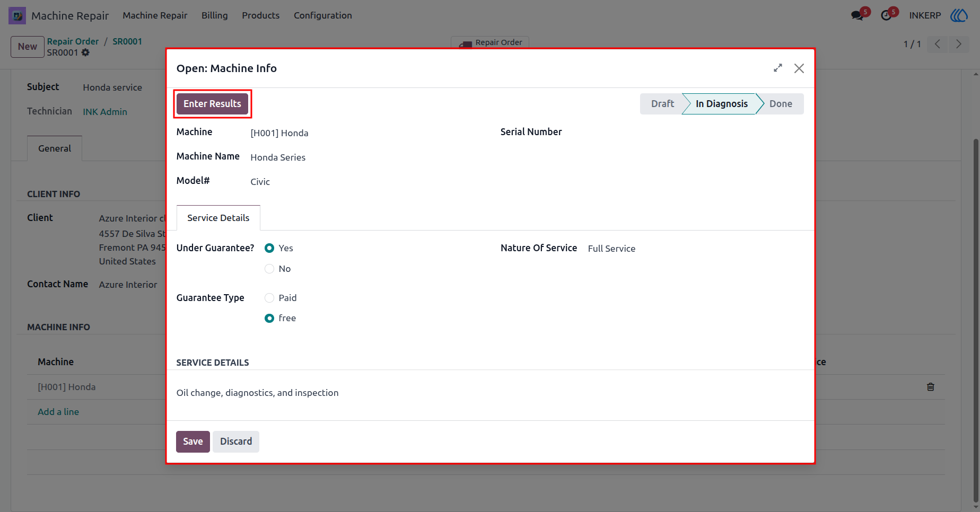Viewport: 980px width, 512px height.
Task: Open the Products menu
Action: (261, 15)
